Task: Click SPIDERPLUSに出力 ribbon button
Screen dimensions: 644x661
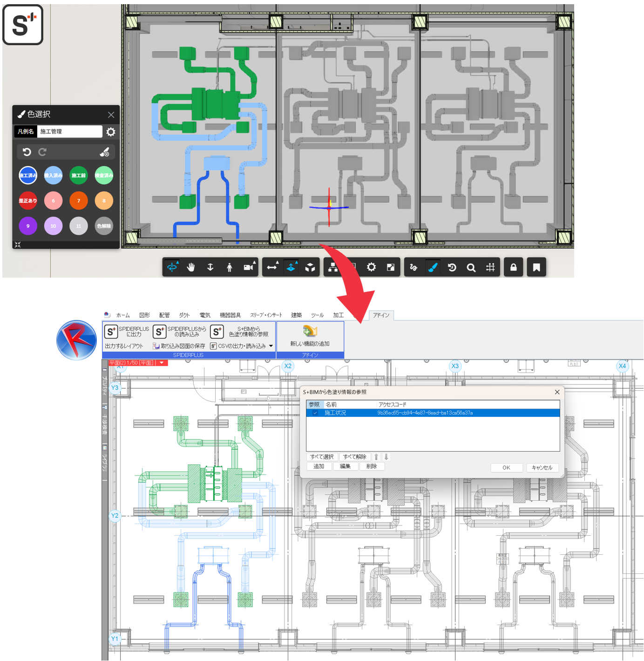Action: (127, 331)
